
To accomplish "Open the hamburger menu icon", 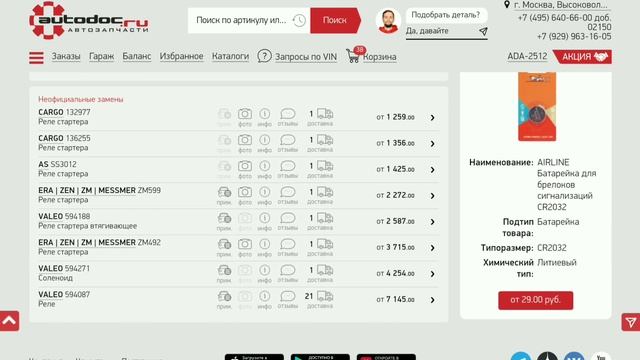I will [36, 58].
